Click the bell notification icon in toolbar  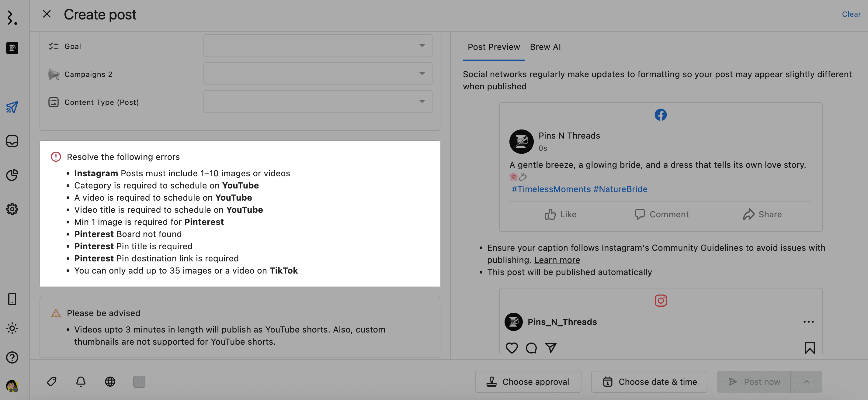tap(81, 381)
